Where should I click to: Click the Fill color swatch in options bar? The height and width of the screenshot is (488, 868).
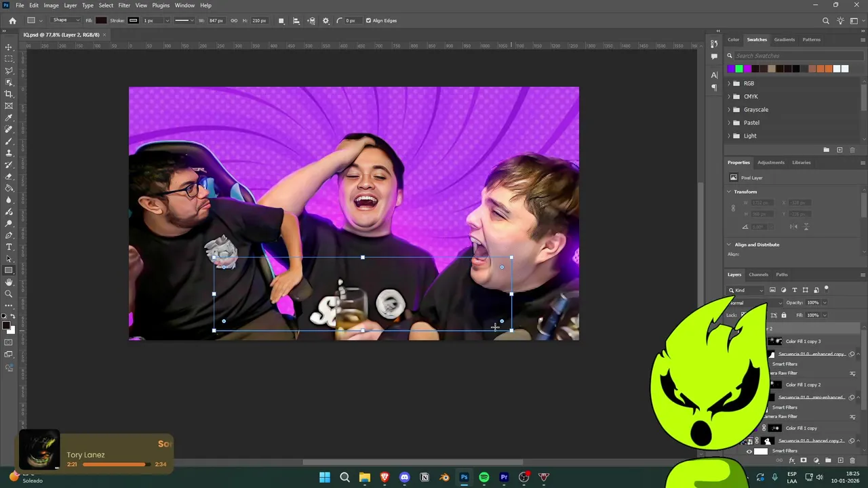[x=101, y=20]
